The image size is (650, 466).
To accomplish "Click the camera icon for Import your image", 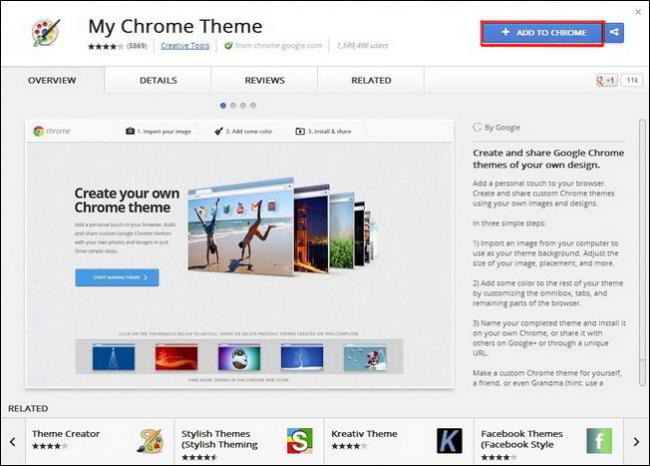I will (130, 131).
